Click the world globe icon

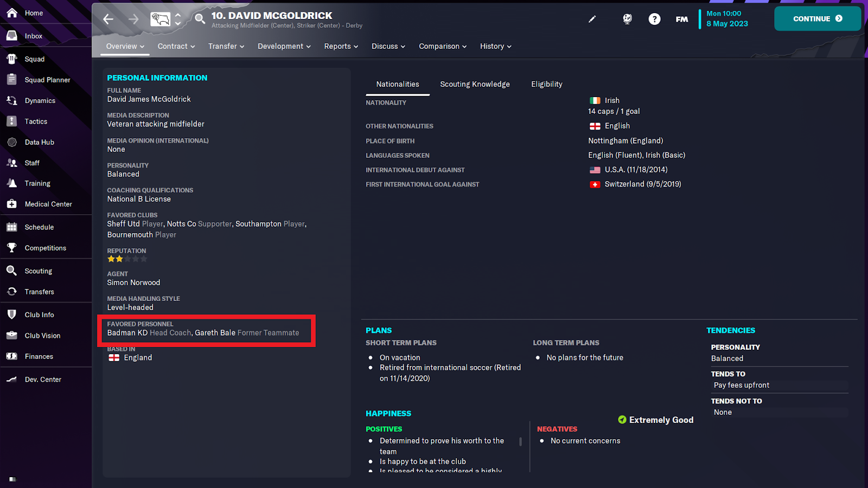[627, 20]
